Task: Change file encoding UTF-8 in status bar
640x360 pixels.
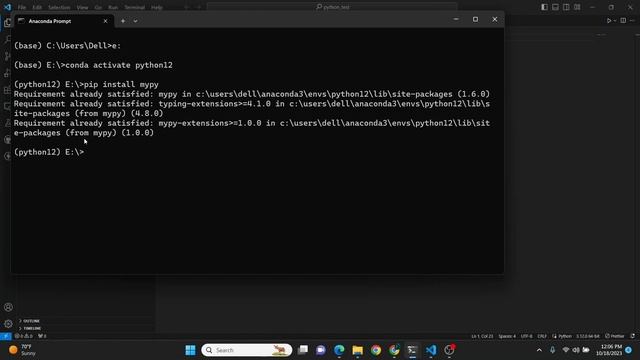Action: tap(526, 336)
